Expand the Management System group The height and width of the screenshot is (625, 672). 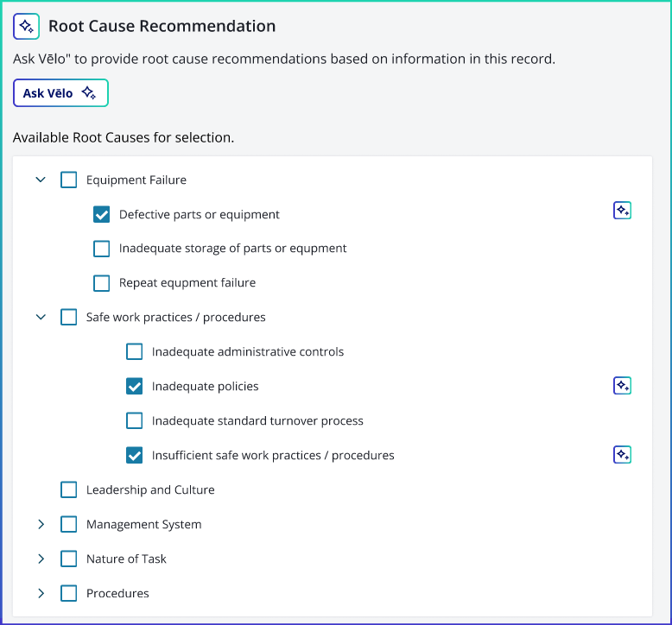pos(41,524)
